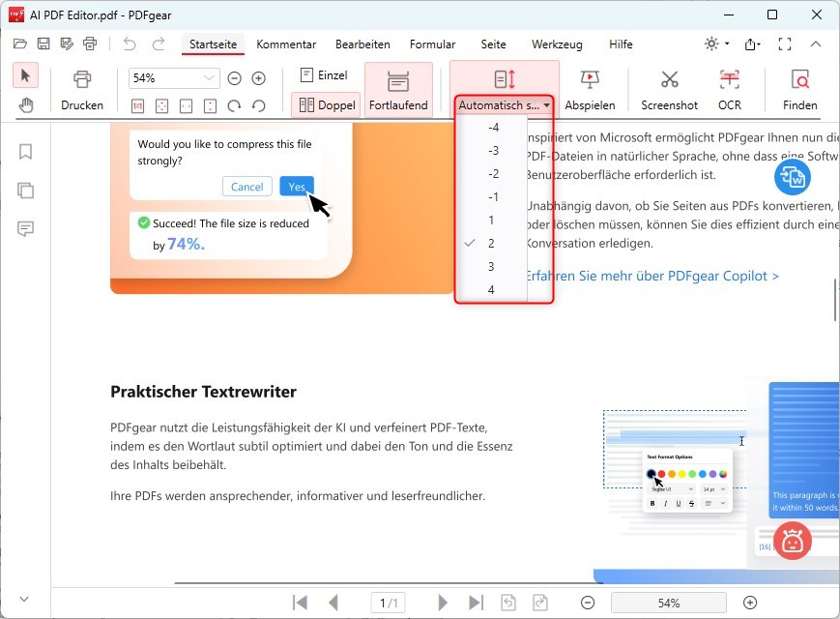
Task: Follow the PDFgear Copilot link
Action: click(652, 276)
